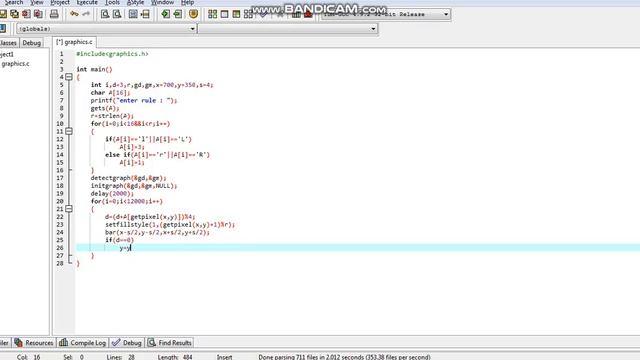Click the Go to Line icon
The height and width of the screenshot is (360, 640).
pos(145,14)
